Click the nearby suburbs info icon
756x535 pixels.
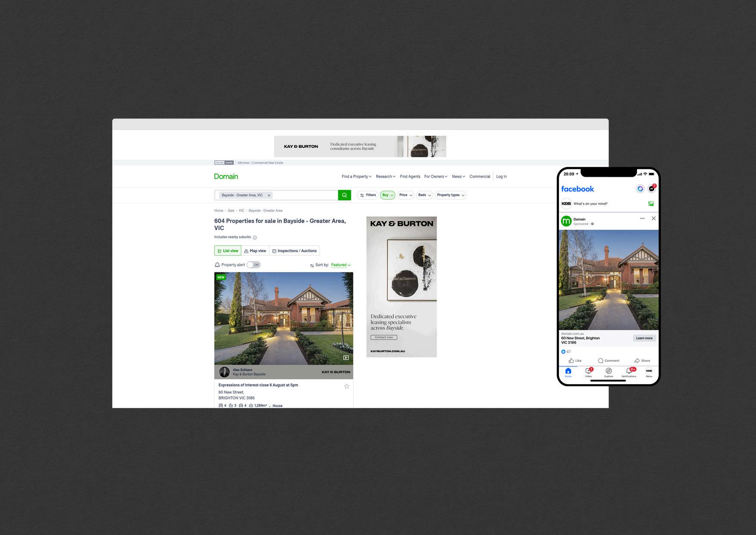[255, 238]
